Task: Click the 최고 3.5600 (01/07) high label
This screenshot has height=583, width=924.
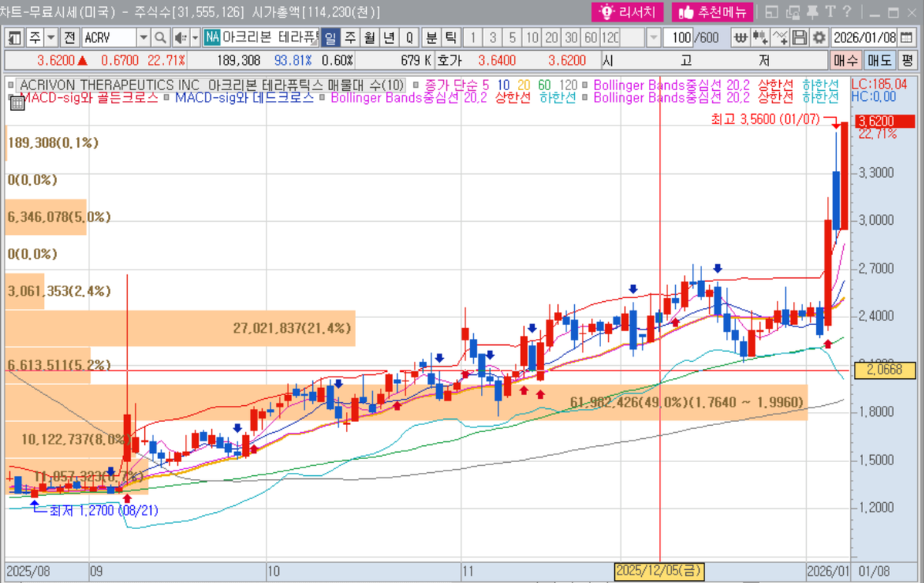Action: tap(765, 119)
